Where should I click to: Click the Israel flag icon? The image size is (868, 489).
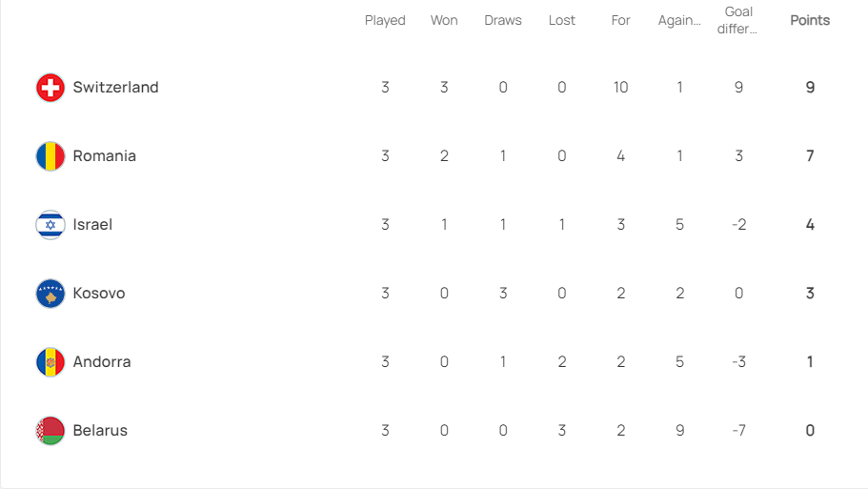[50, 225]
